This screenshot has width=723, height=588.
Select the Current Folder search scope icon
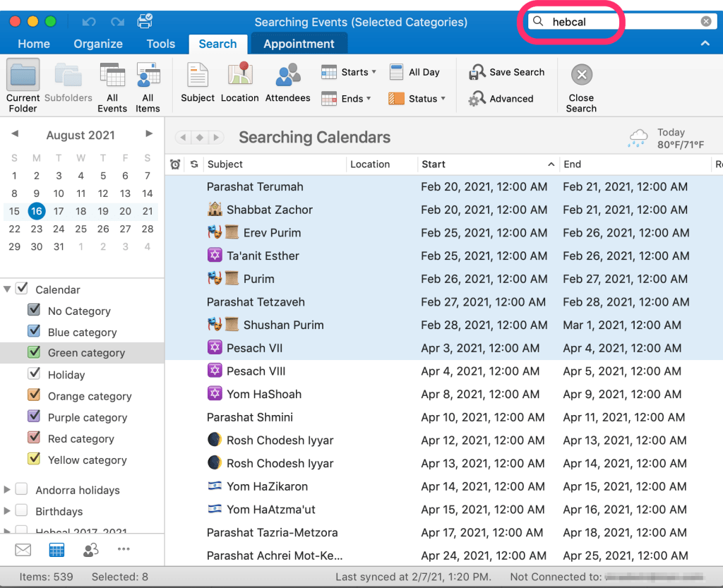pyautogui.click(x=22, y=80)
